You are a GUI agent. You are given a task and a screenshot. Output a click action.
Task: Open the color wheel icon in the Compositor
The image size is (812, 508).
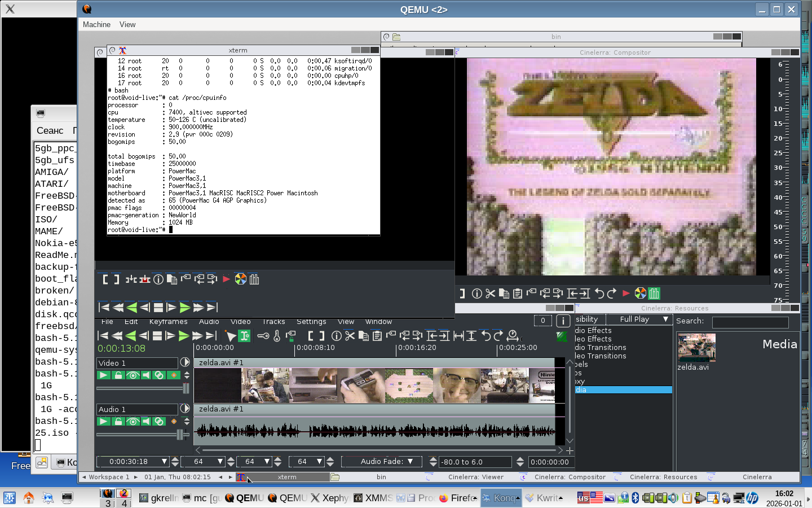(x=640, y=294)
